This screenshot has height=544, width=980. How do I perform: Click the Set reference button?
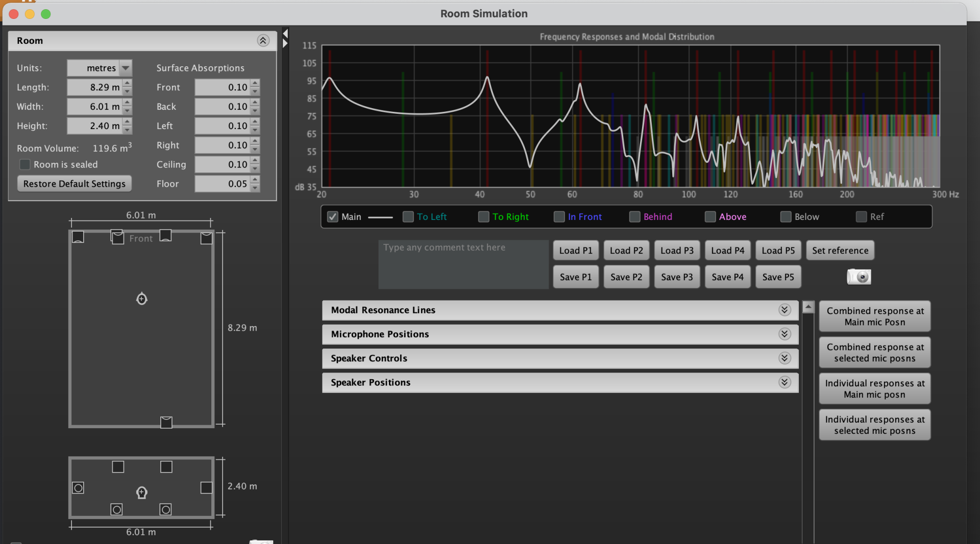840,251
